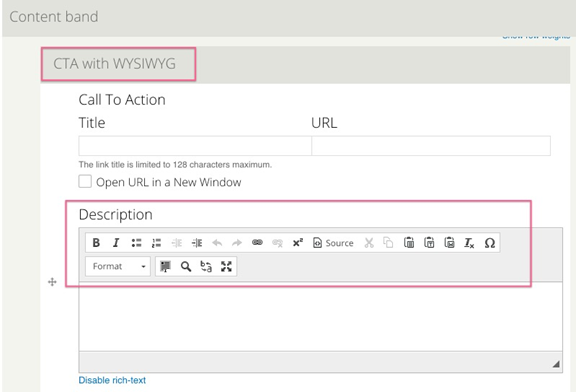This screenshot has height=392, width=576.
Task: Cut selected text with scissors icon
Action: coord(369,243)
